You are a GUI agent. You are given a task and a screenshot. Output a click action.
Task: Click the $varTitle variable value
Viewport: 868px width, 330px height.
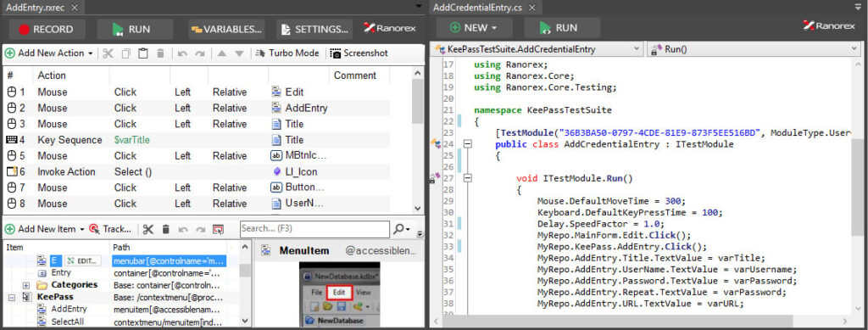131,140
